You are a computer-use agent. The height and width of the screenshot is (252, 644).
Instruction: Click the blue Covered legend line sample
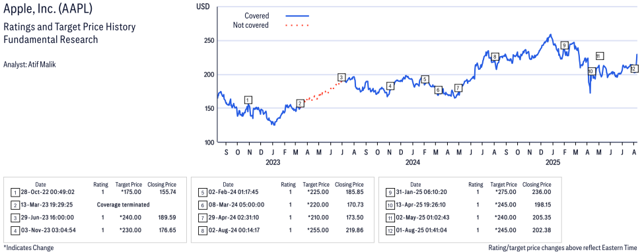pyautogui.click(x=297, y=16)
